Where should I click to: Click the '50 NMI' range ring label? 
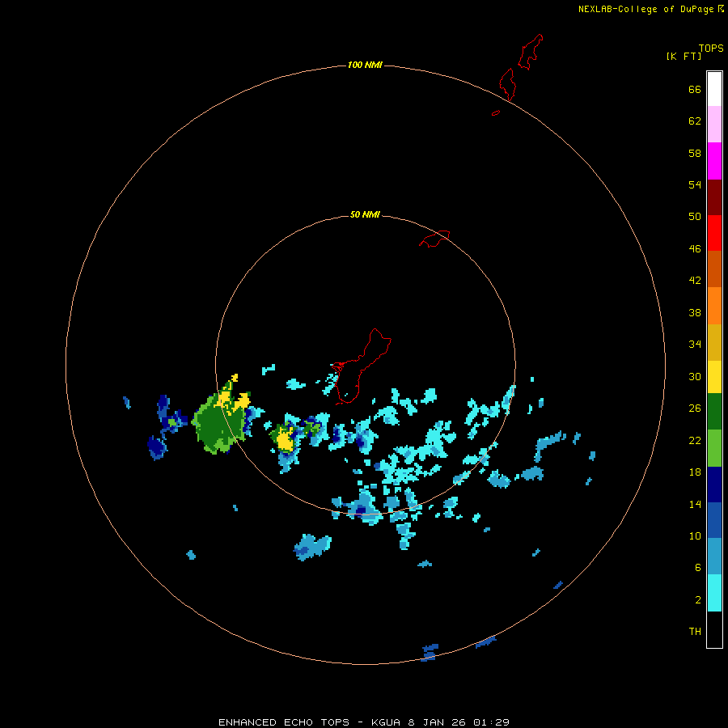pyautogui.click(x=365, y=214)
